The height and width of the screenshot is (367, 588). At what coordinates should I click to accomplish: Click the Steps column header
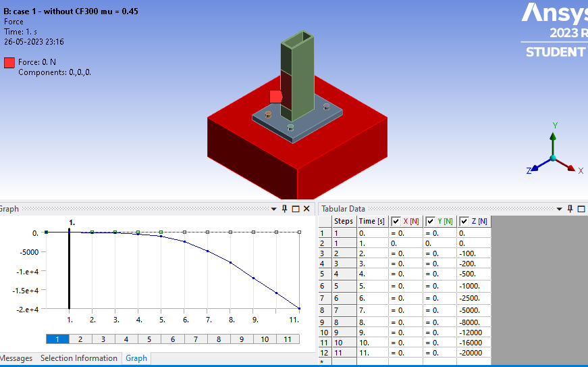344,222
